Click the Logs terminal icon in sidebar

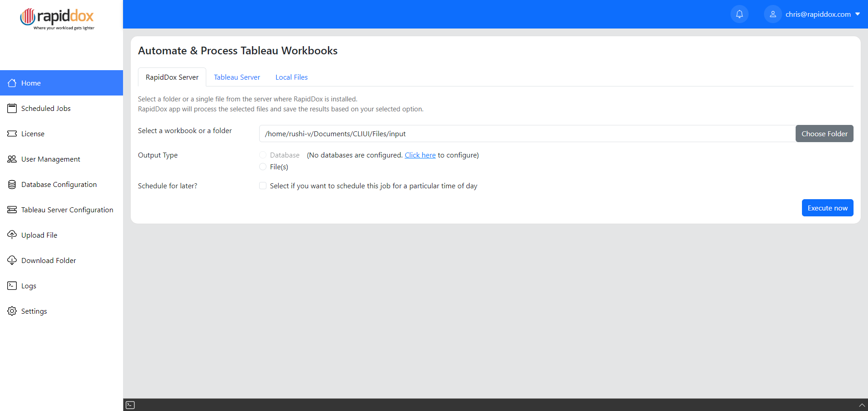click(12, 286)
